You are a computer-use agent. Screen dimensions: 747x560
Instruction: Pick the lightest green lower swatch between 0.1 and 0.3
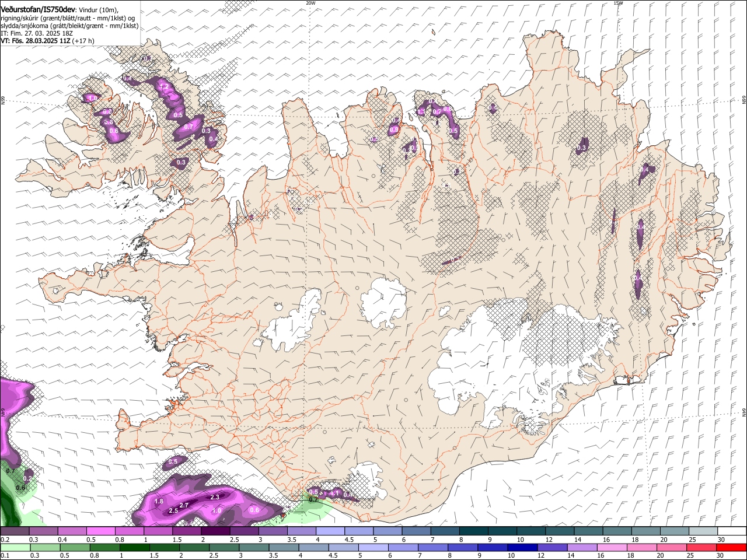pyautogui.click(x=16, y=547)
